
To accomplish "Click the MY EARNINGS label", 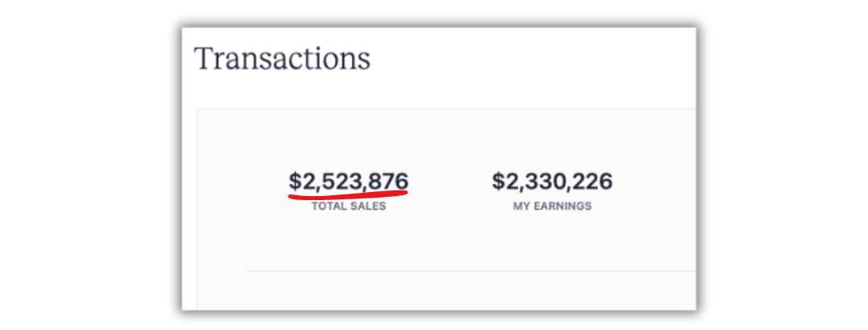I will (x=552, y=207).
